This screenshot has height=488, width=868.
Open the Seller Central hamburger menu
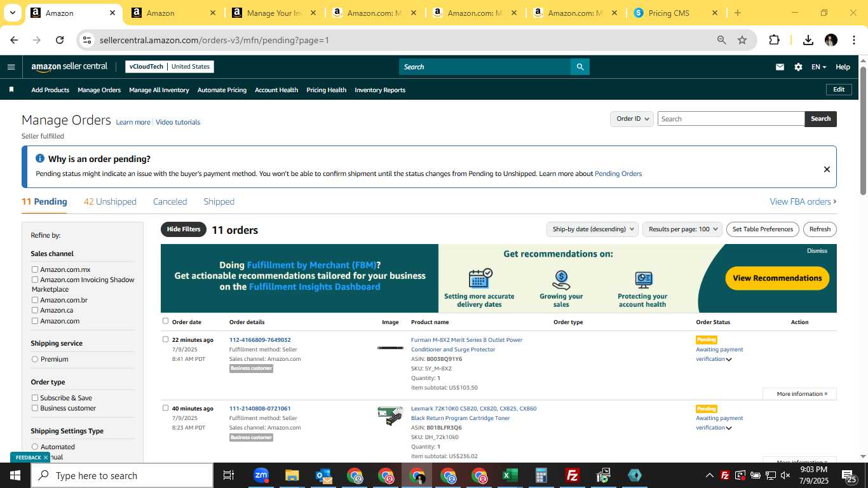(x=11, y=67)
